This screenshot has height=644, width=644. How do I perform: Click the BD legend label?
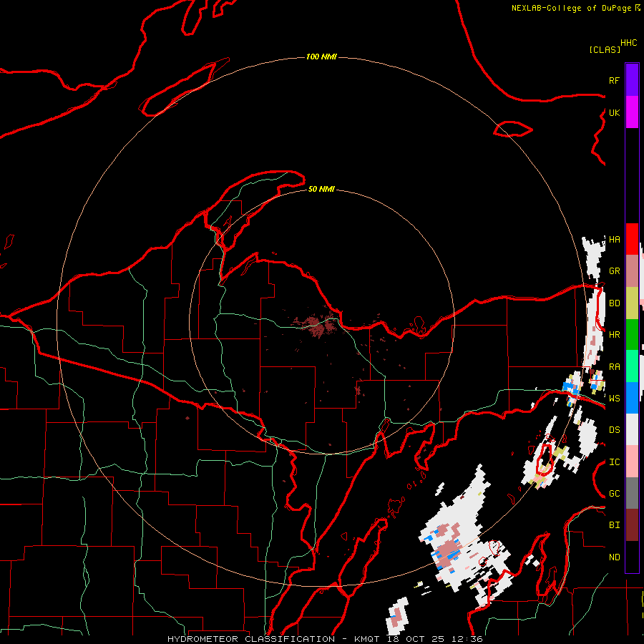pyautogui.click(x=614, y=303)
